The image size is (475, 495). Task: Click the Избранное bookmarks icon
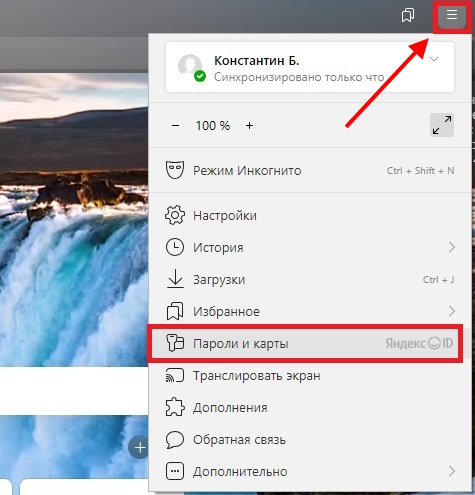[175, 311]
